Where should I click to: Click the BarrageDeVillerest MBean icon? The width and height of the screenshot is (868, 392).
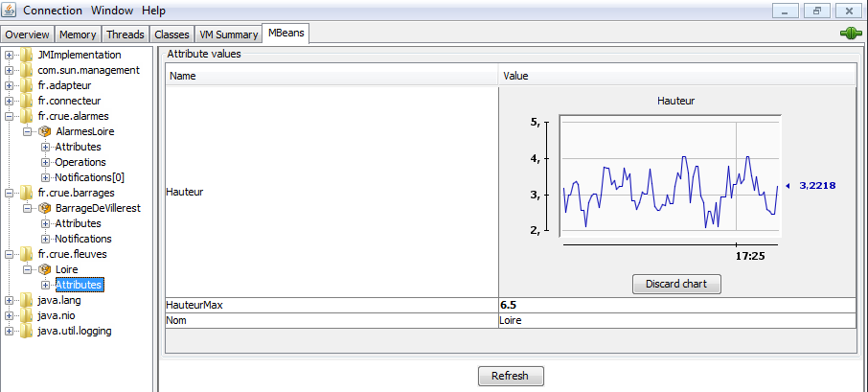[x=44, y=208]
